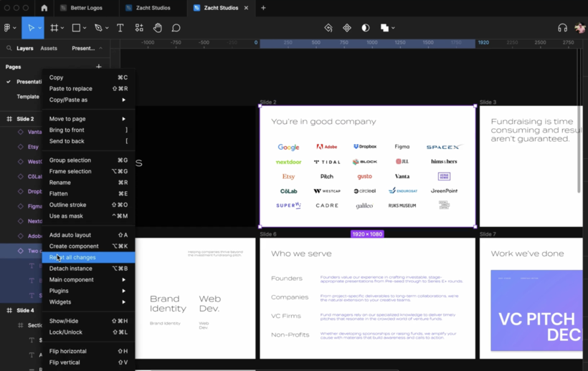The image size is (588, 371).
Task: Choose Flip horizontal
Action: [88, 351]
